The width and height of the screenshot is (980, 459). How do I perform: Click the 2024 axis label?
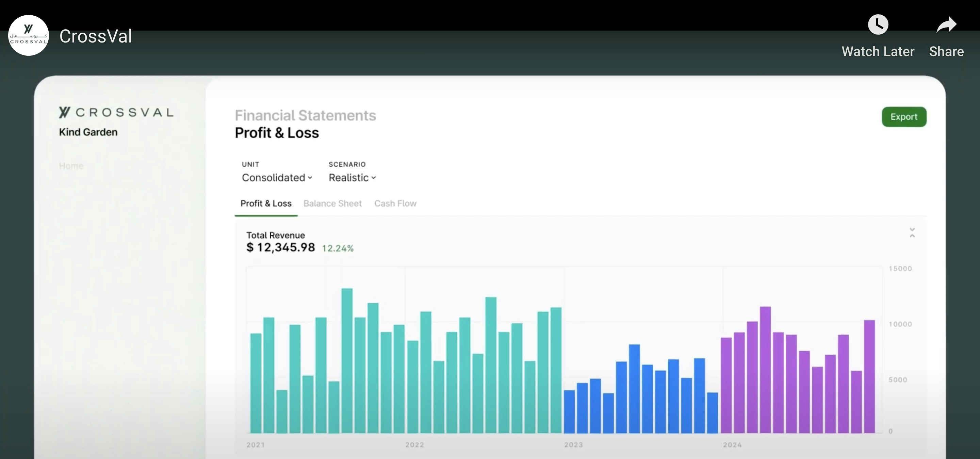click(732, 445)
